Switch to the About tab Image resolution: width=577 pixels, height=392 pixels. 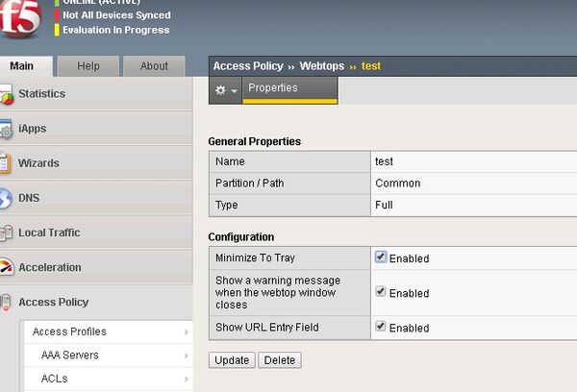click(x=154, y=66)
